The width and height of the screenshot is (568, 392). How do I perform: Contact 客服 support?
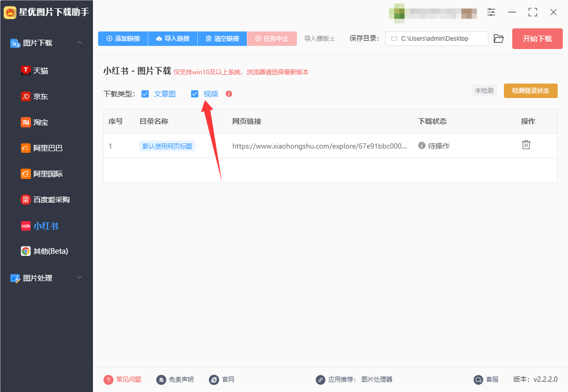(x=492, y=379)
